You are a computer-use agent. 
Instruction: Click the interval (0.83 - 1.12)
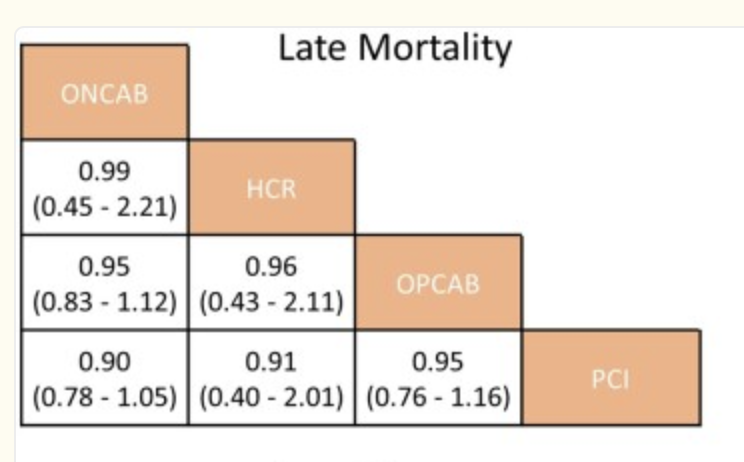pos(104,304)
